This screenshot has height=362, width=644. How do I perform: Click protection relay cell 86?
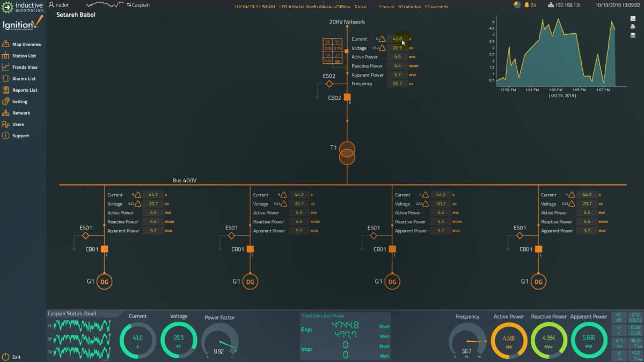(x=337, y=61)
